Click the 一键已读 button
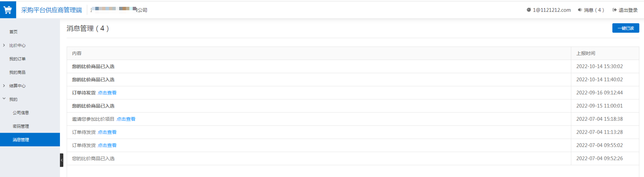Screen dimensions: 644x177 click(626, 28)
